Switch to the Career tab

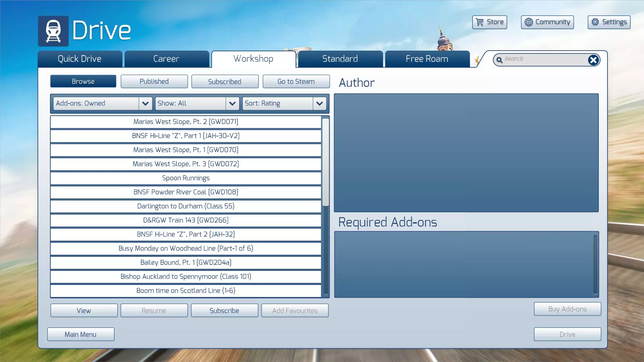(166, 59)
